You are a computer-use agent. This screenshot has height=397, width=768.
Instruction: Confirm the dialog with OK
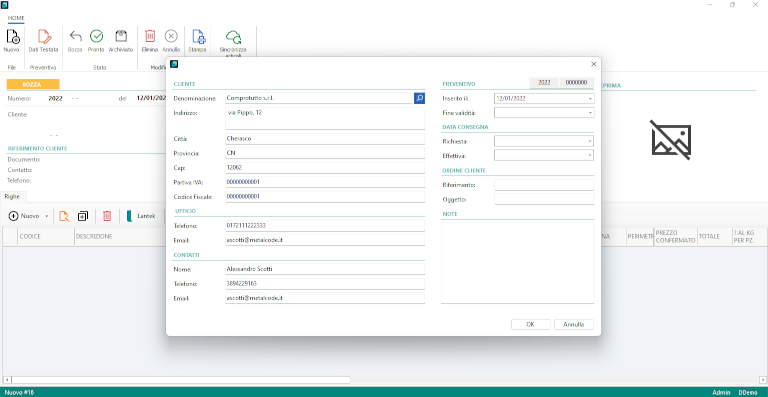pos(530,325)
